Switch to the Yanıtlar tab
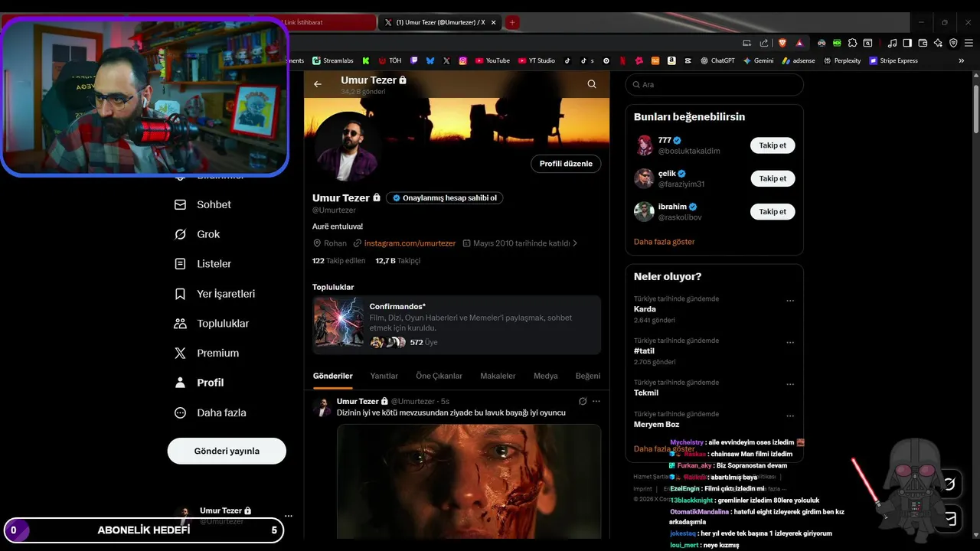 click(x=384, y=376)
